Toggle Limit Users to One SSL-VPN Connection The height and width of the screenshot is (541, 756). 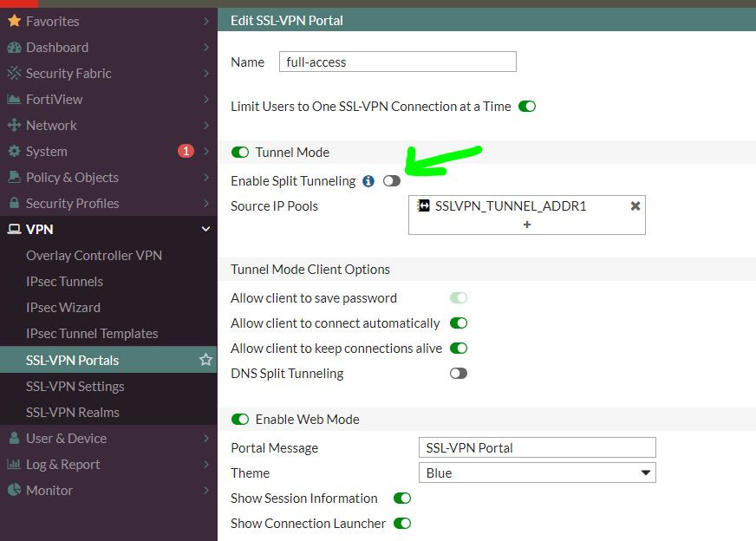527,106
